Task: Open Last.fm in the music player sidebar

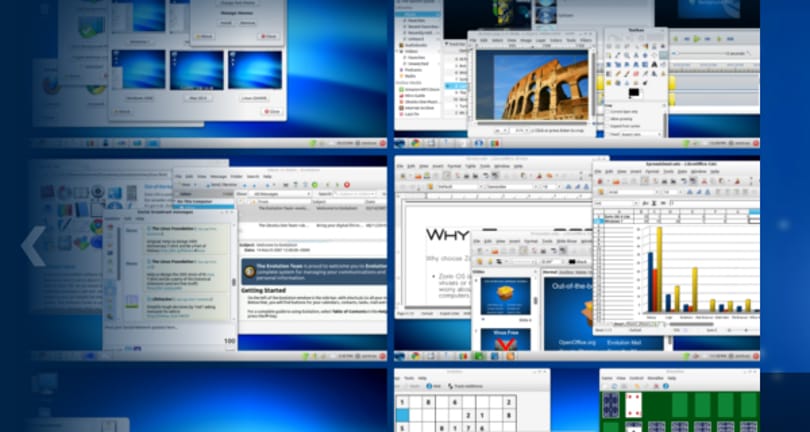Action: coord(412,114)
